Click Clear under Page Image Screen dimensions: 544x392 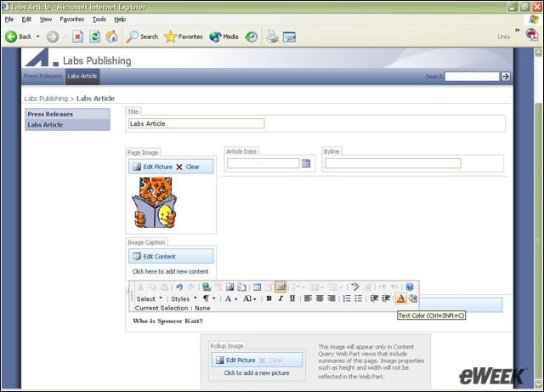[x=188, y=167]
